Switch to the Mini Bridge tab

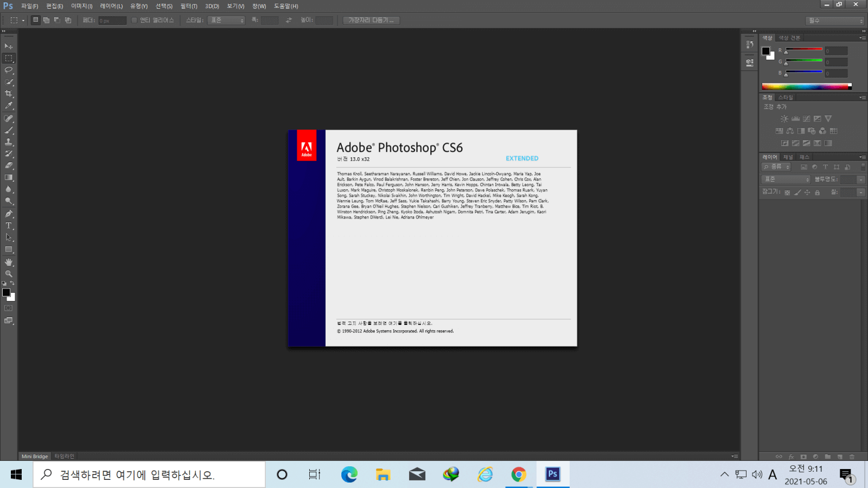[x=35, y=457]
